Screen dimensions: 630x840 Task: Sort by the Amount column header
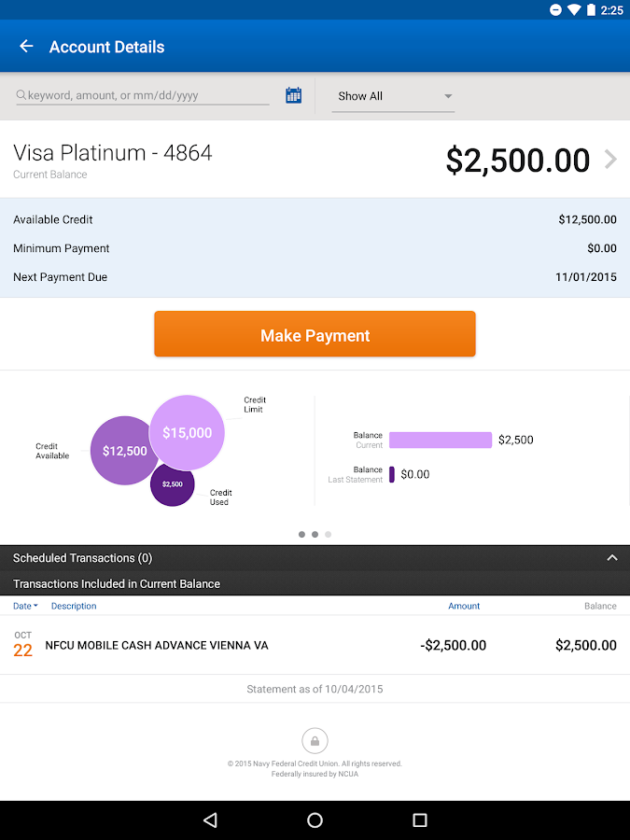tap(464, 606)
